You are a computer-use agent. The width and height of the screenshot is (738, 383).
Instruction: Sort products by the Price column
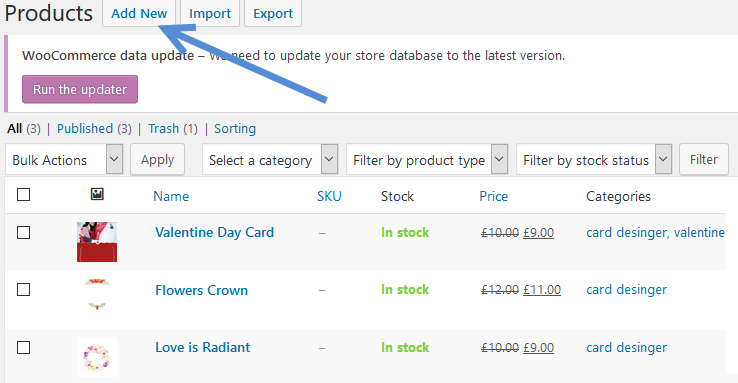click(x=493, y=196)
